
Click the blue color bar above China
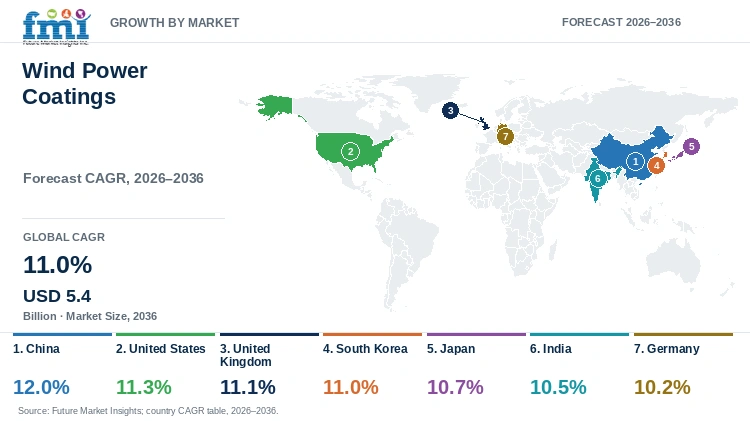tap(62, 334)
